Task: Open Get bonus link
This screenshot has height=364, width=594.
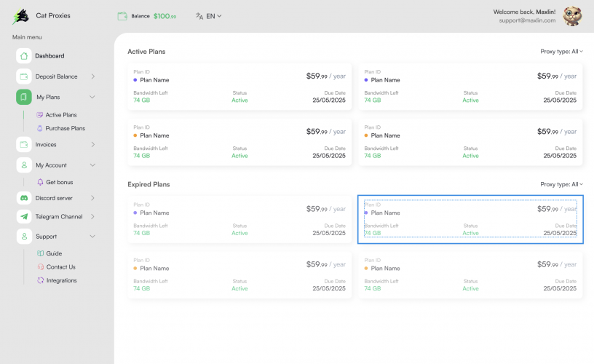Action: point(60,182)
